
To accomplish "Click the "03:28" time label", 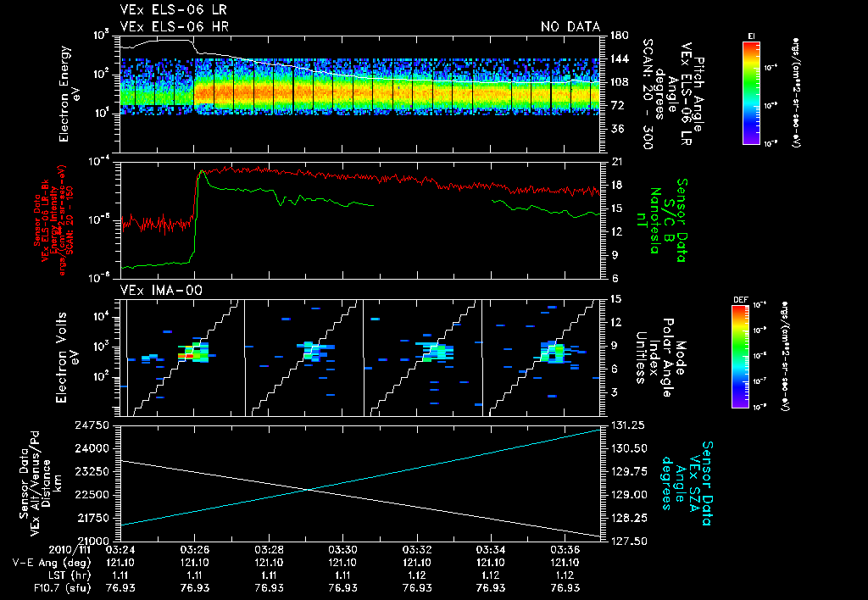I will 269,550.
